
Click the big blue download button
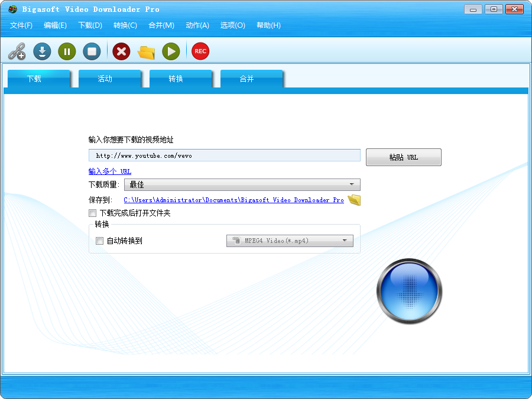tap(409, 291)
